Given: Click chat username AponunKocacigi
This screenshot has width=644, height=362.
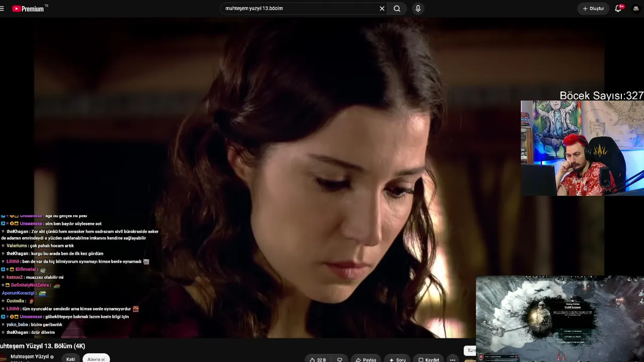Looking at the screenshot, I should [18, 293].
